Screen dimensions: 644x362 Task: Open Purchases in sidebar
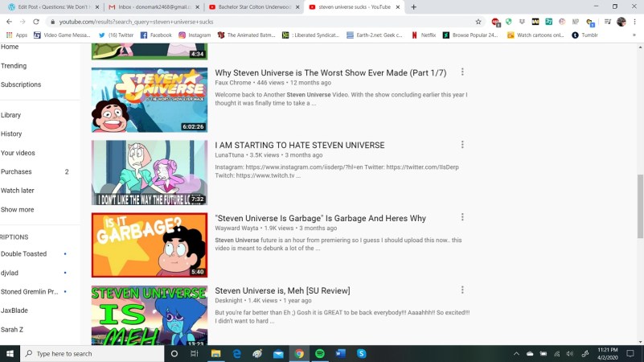[16, 172]
